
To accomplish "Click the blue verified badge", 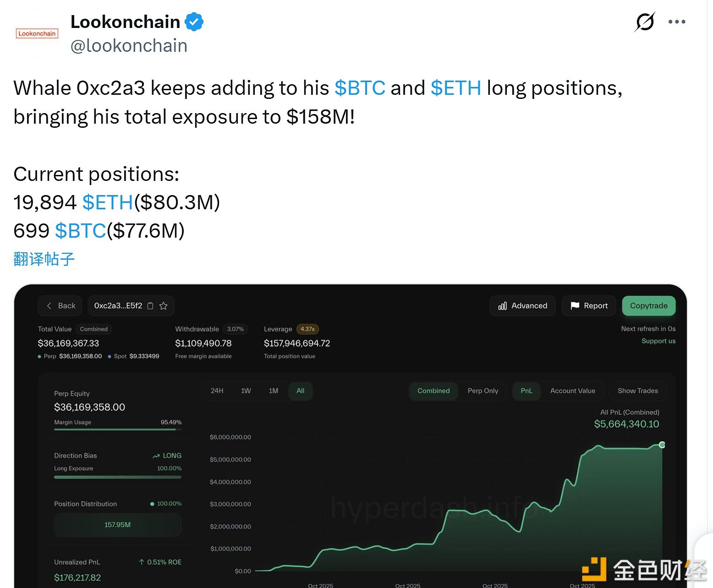I will [194, 22].
